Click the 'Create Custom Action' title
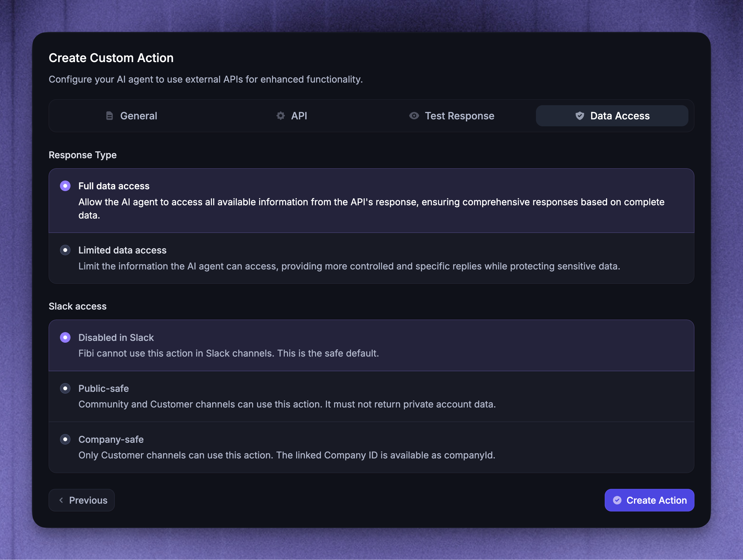Image resolution: width=743 pixels, height=560 pixels. click(x=111, y=58)
